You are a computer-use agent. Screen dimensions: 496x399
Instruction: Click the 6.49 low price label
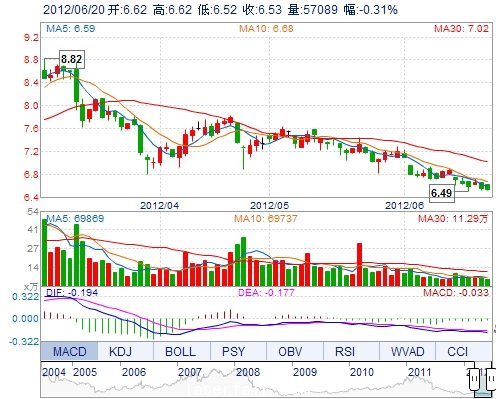(x=442, y=193)
